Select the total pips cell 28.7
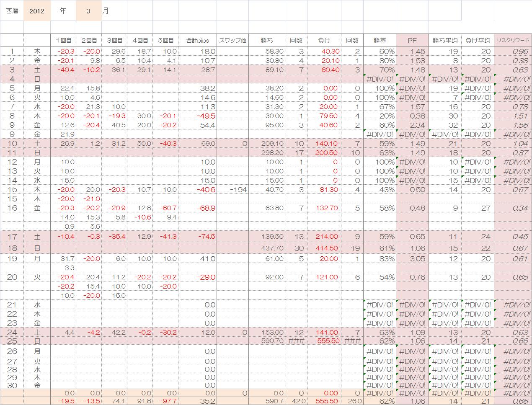This screenshot has width=532, height=405. click(198, 70)
